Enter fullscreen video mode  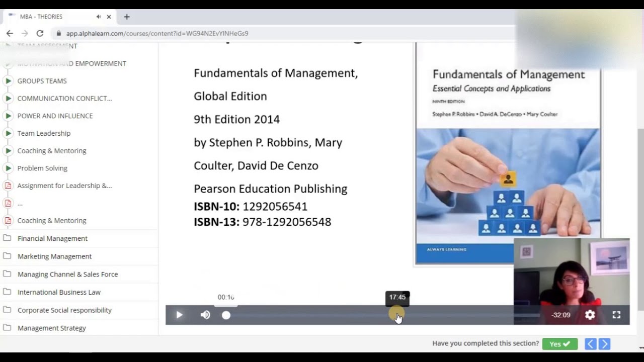pyautogui.click(x=616, y=315)
